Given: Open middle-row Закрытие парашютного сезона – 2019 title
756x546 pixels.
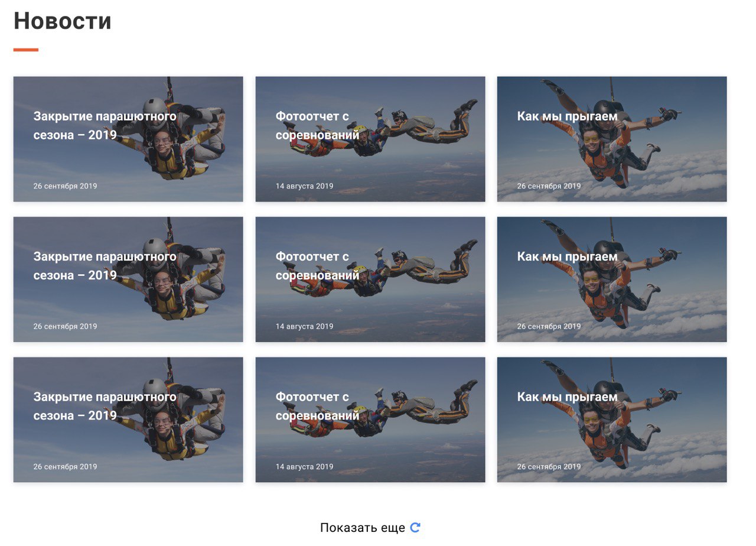Looking at the screenshot, I should [105, 266].
